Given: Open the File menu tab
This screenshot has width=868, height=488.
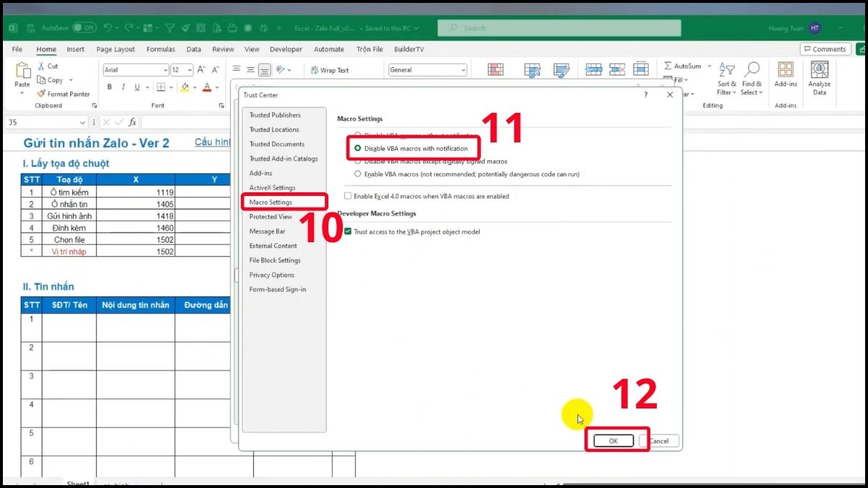Looking at the screenshot, I should (x=17, y=49).
